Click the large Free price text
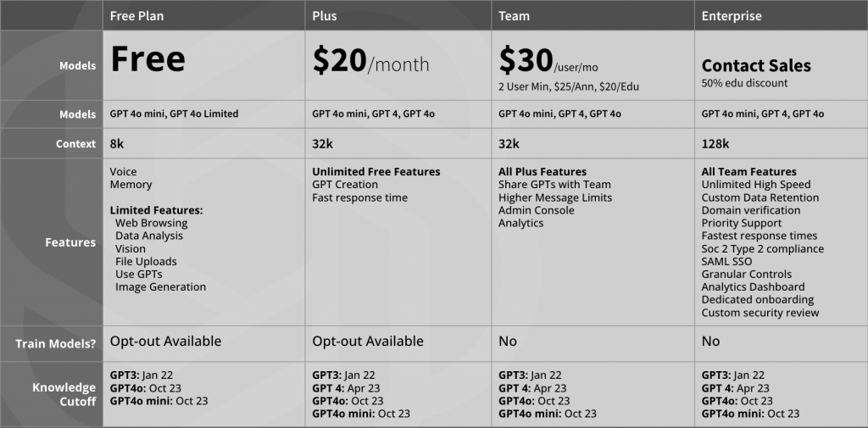The image size is (868, 428). [147, 59]
